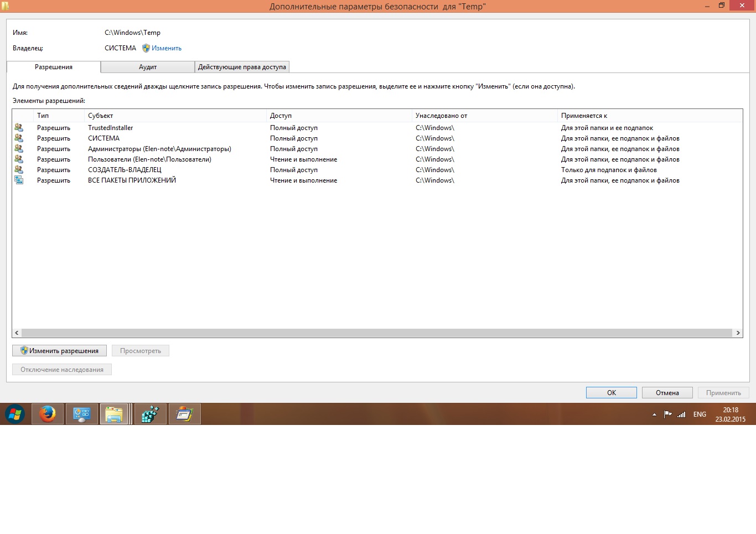Show hidden system tray icons
756x534 pixels.
click(x=654, y=414)
